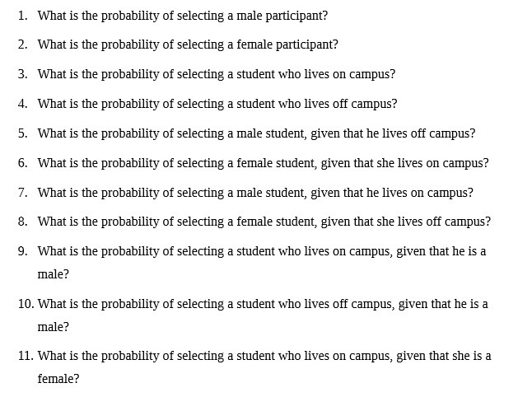Click question 4 about a student living off campus
Screen dimensions: 532x397
[217, 104]
